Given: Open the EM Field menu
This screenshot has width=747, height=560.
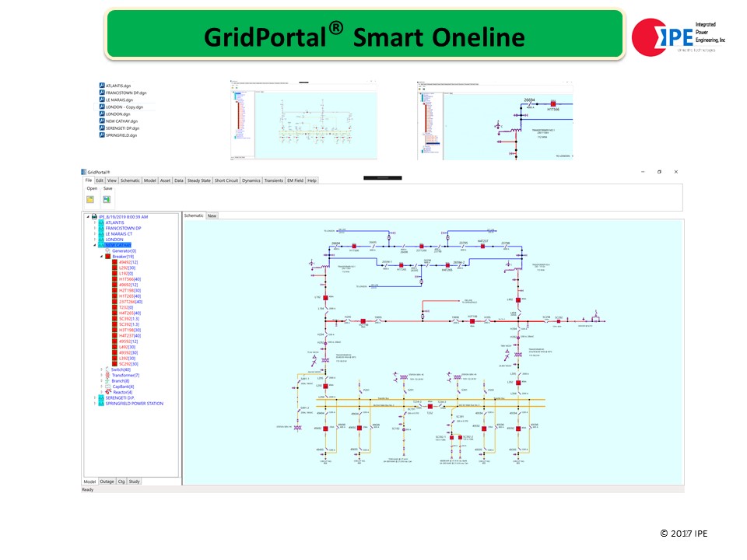Looking at the screenshot, I should 296,180.
